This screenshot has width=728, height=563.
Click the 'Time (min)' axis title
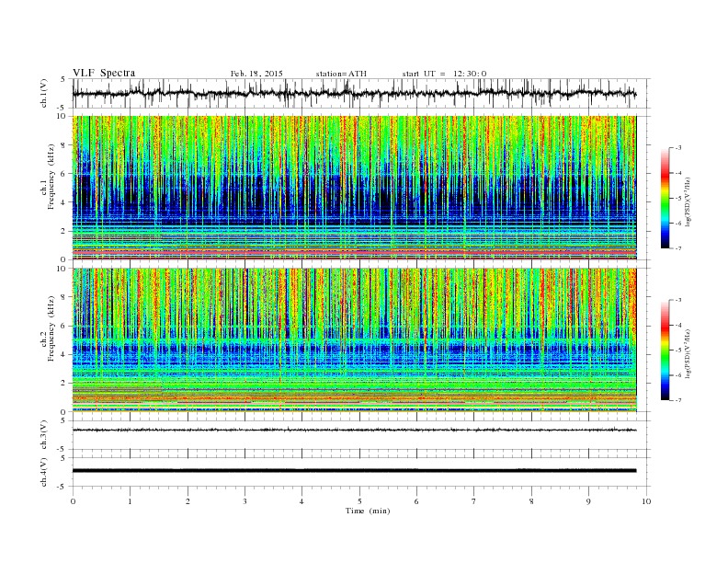[368, 511]
